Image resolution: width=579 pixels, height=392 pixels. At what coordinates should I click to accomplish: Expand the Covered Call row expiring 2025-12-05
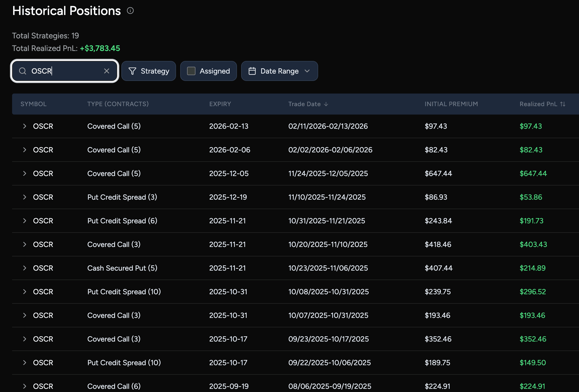tap(24, 173)
